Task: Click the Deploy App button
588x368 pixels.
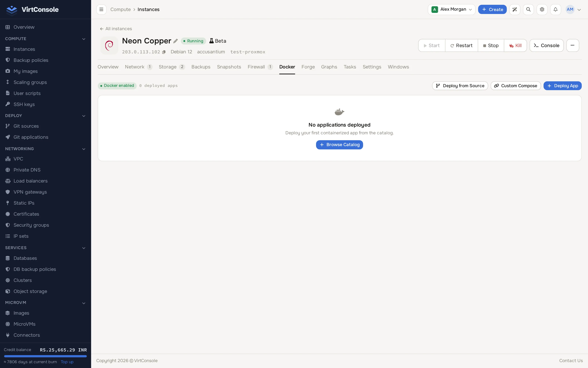Action: tap(562, 86)
